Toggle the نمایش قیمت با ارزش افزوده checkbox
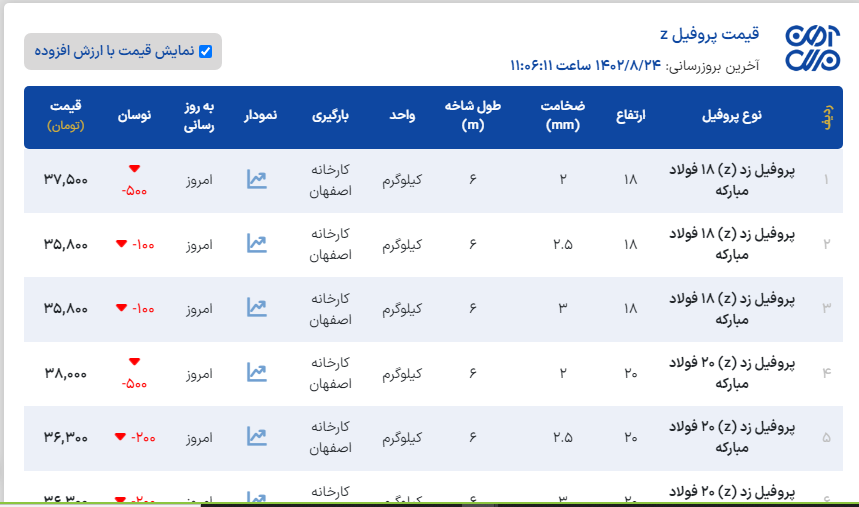 click(206, 51)
